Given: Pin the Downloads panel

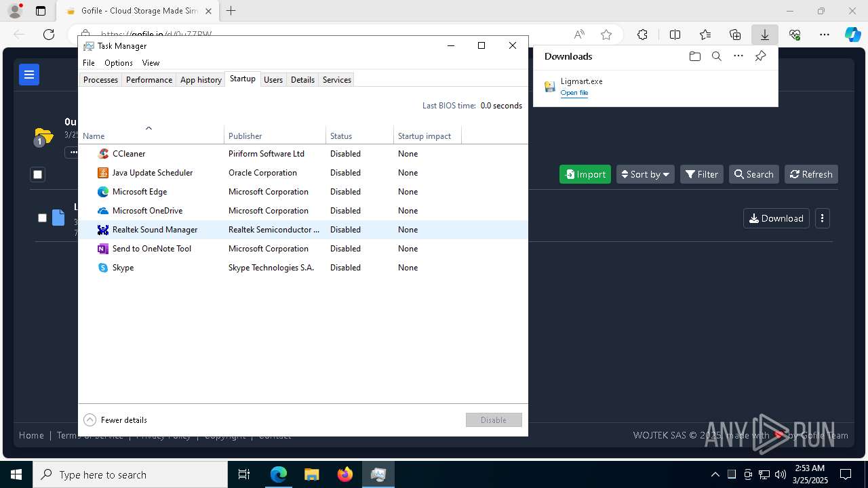Looking at the screenshot, I should [760, 56].
